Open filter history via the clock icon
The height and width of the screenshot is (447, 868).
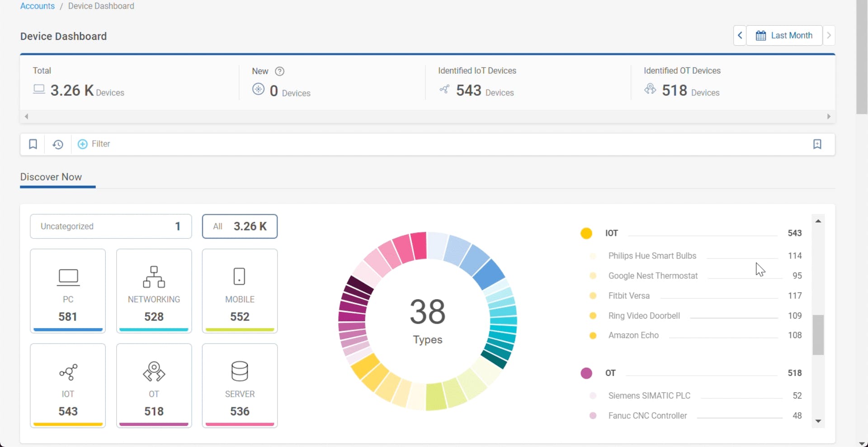57,144
